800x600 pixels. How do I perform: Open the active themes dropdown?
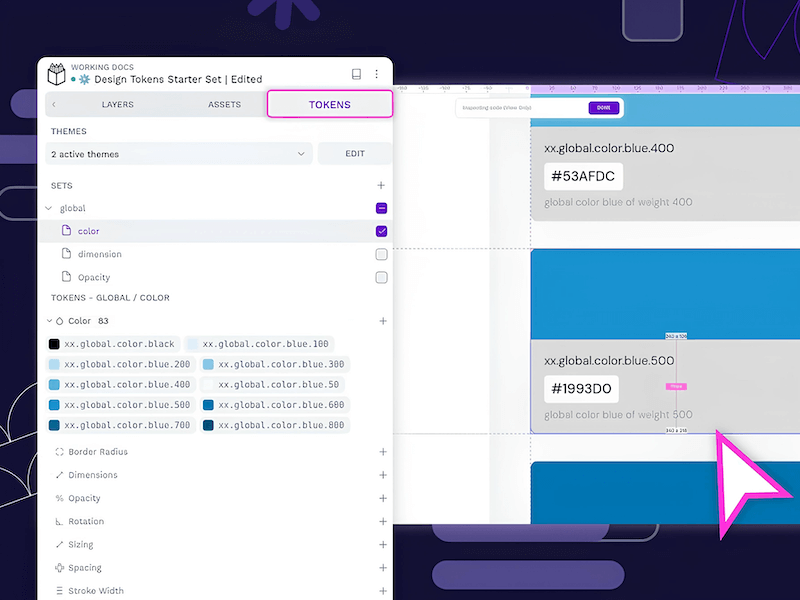click(180, 154)
